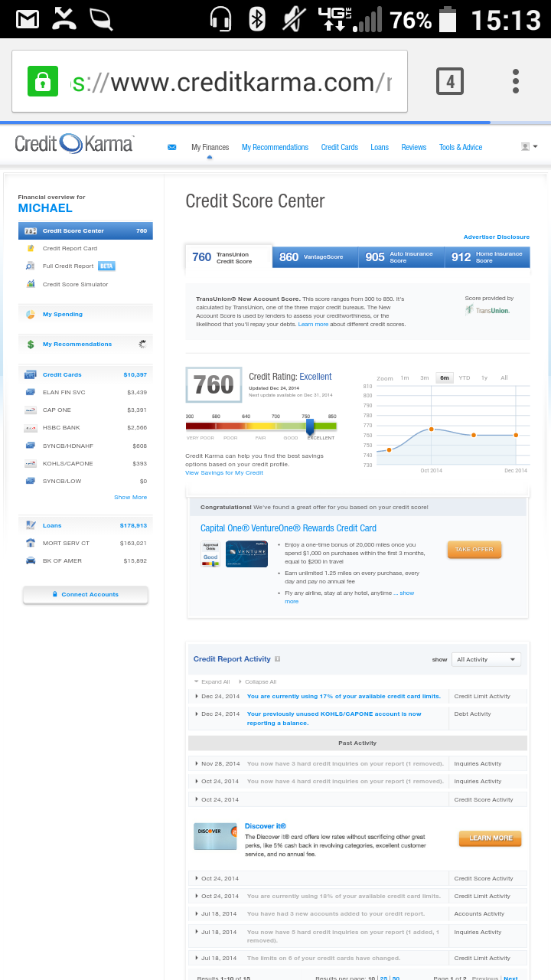This screenshot has width=551, height=980.
Task: Open the Credit Cards menu
Action: point(339,147)
